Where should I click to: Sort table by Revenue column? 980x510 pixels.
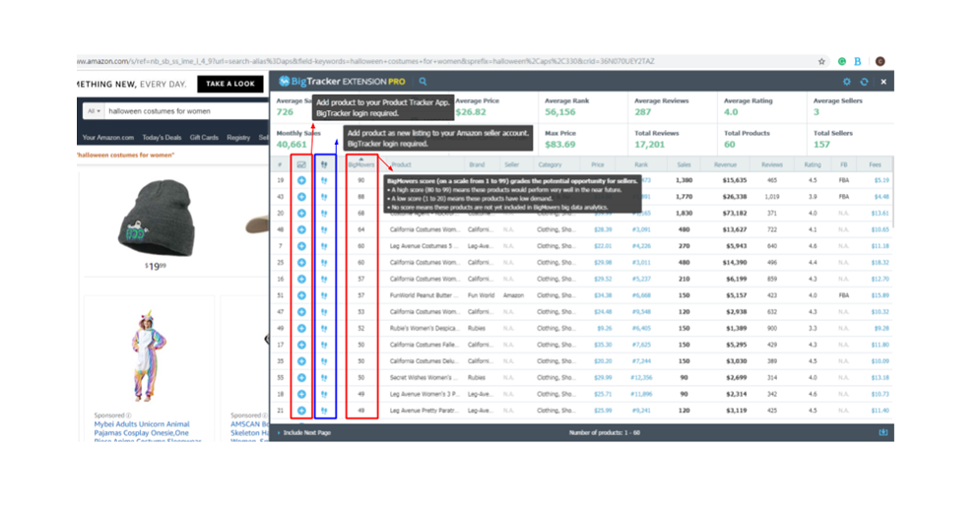pyautogui.click(x=725, y=165)
